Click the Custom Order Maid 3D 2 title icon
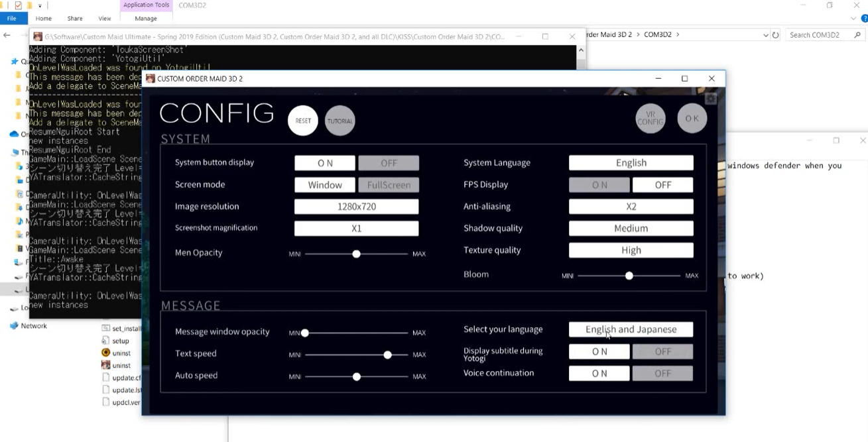 151,78
